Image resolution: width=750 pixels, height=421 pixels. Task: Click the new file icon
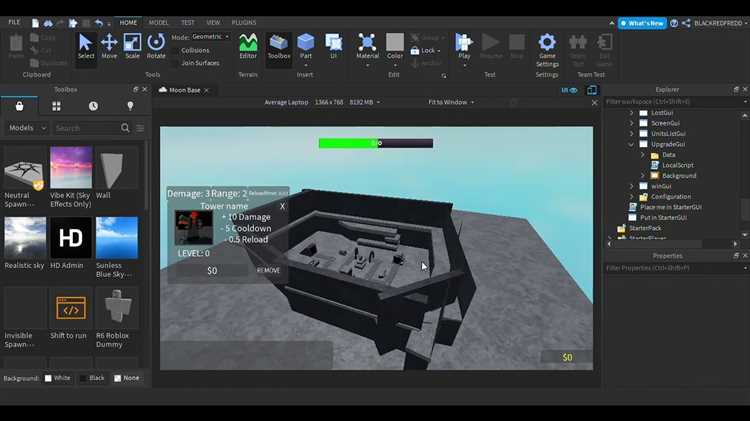35,22
